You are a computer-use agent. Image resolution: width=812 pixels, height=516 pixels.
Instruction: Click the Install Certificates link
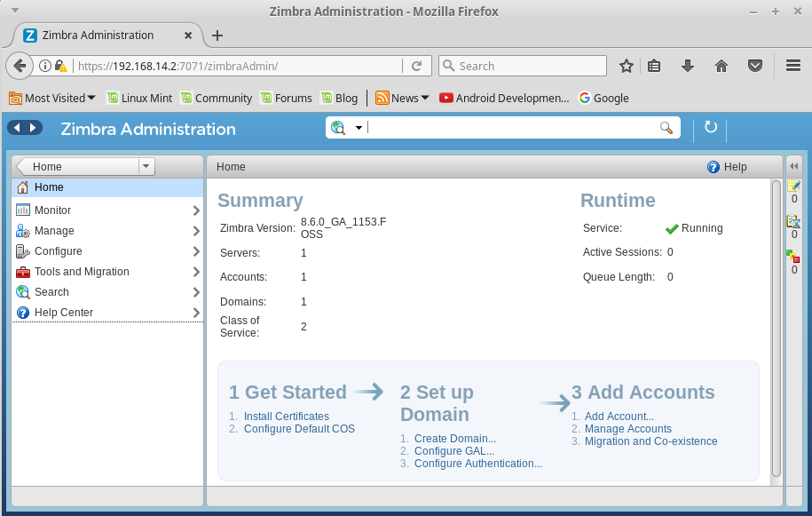pos(287,417)
